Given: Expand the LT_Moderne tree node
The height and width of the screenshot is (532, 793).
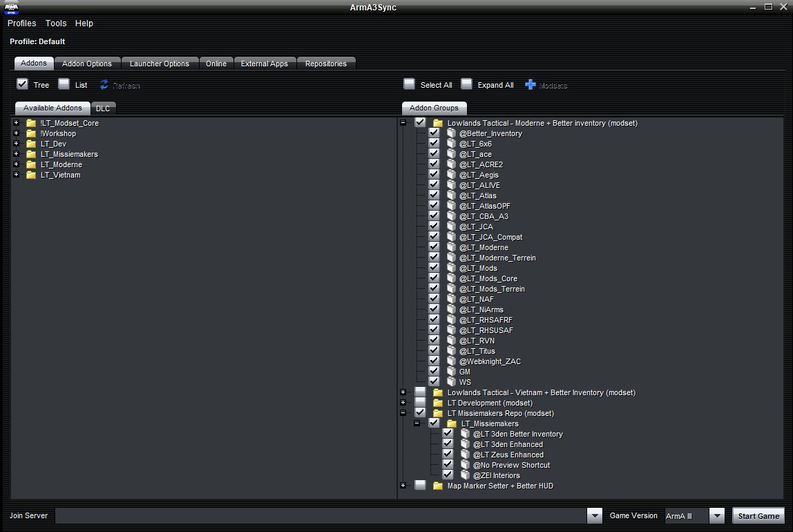Looking at the screenshot, I should pyautogui.click(x=16, y=164).
